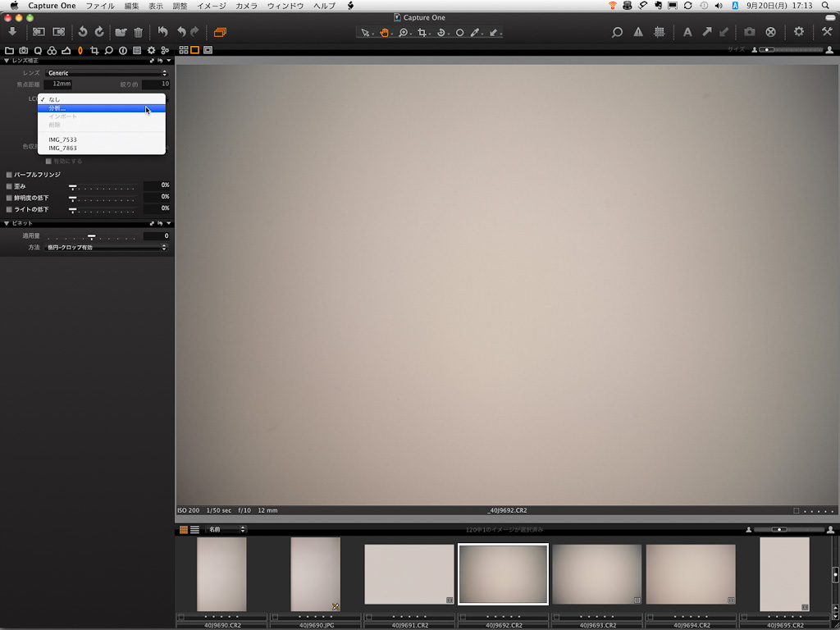This screenshot has height=630, width=840.
Task: Open the 方法 vignetting method dropdown
Action: pyautogui.click(x=106, y=247)
